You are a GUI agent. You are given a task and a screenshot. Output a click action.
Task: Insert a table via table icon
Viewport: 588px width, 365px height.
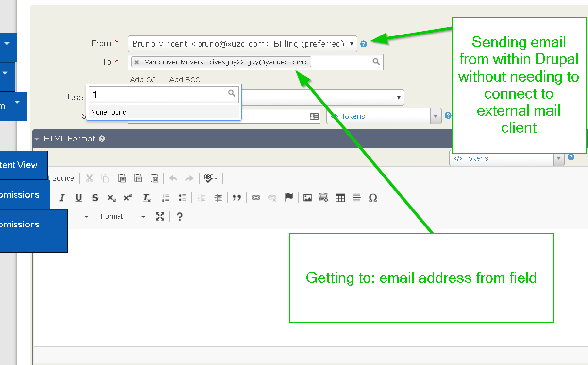pos(340,198)
